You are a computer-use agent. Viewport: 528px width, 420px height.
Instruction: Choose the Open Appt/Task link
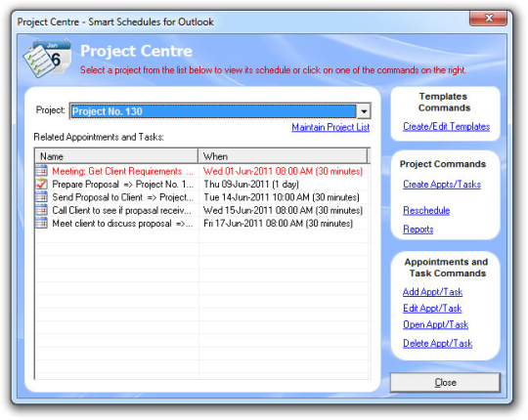click(x=435, y=324)
